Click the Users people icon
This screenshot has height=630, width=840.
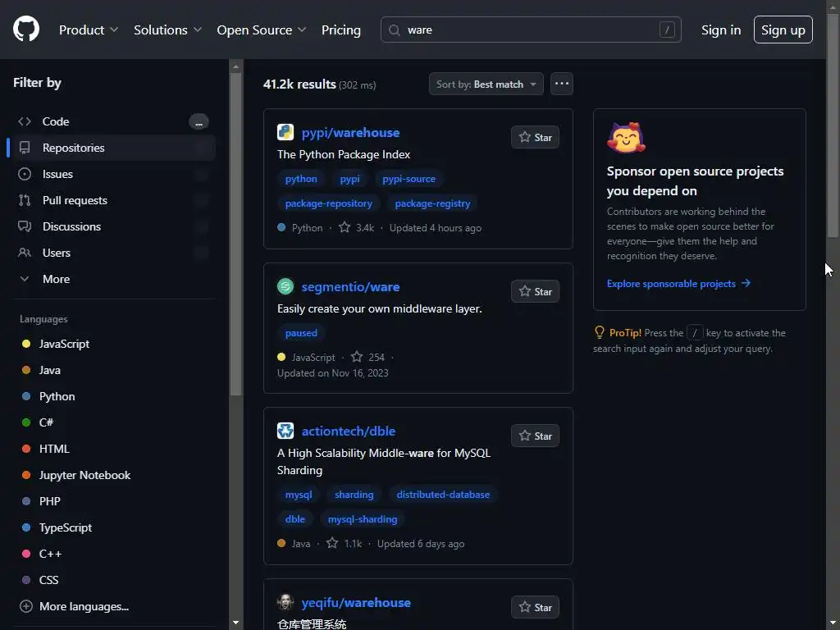coord(25,253)
